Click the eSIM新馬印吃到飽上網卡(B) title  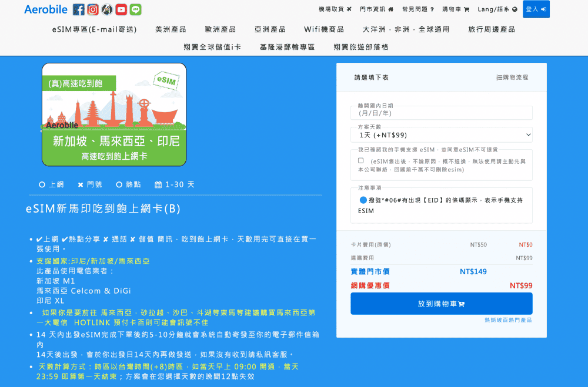(103, 208)
